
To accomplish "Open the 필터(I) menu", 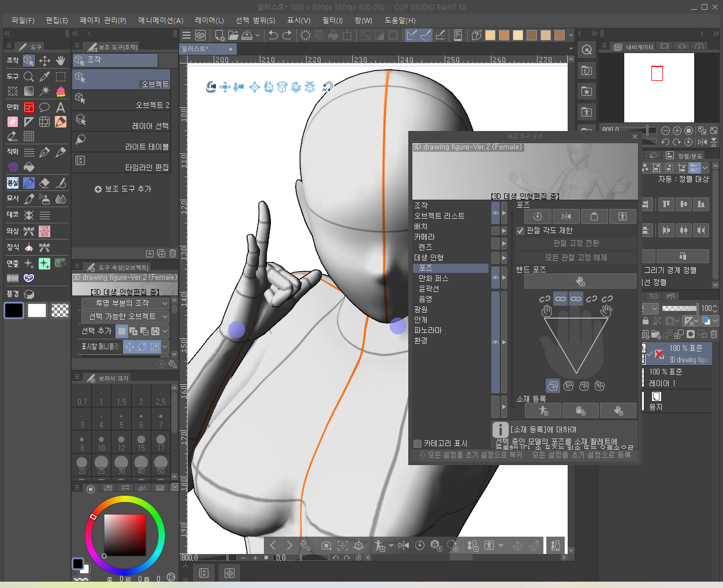I will coord(332,20).
